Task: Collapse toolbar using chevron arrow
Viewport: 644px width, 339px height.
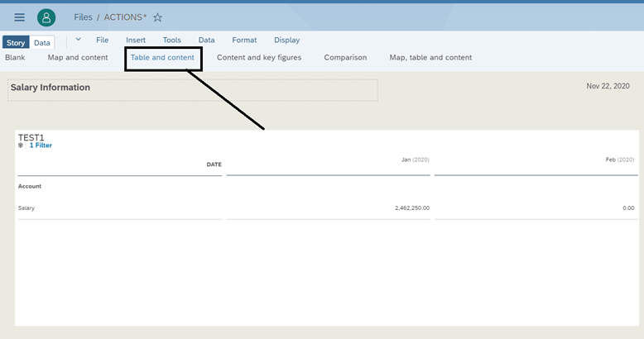Action: [79, 40]
